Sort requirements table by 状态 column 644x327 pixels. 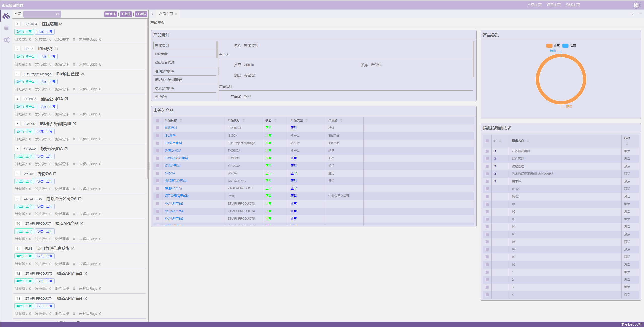[627, 144]
